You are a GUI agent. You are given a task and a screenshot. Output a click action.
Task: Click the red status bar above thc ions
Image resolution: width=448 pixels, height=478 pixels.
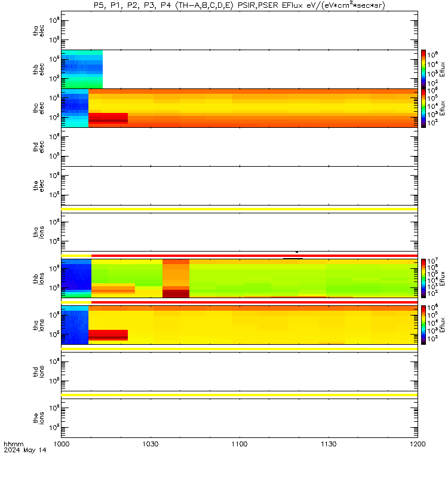(x=254, y=302)
